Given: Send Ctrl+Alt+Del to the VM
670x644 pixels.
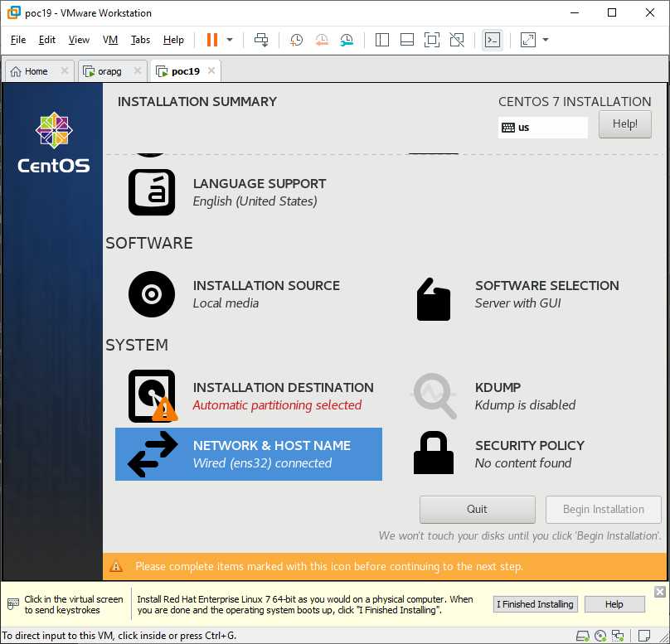Looking at the screenshot, I should 261,40.
